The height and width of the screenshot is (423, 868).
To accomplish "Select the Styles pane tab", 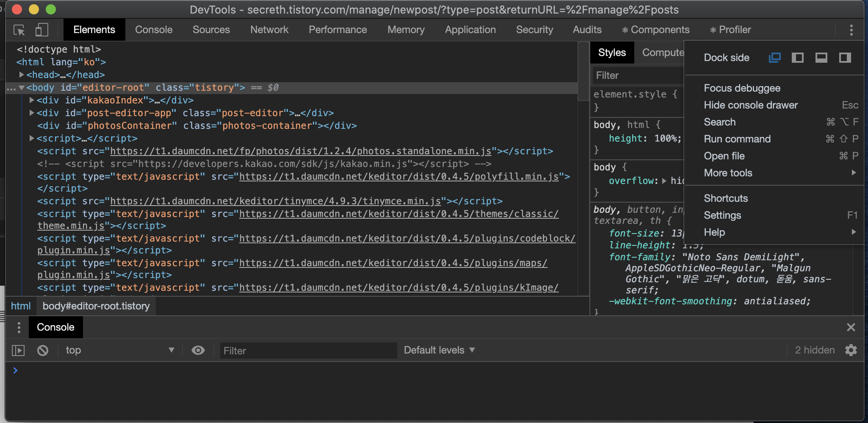I will click(612, 53).
